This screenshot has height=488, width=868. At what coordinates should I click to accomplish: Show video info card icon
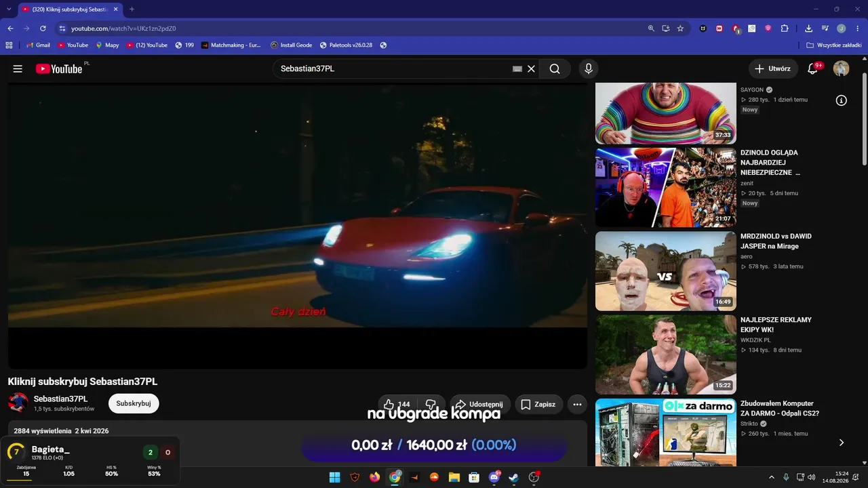pyautogui.click(x=841, y=100)
